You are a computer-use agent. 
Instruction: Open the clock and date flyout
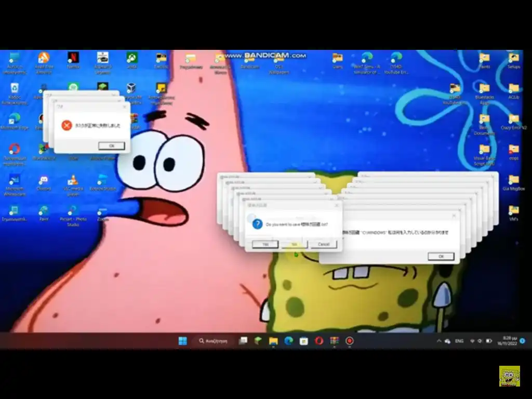[507, 341]
